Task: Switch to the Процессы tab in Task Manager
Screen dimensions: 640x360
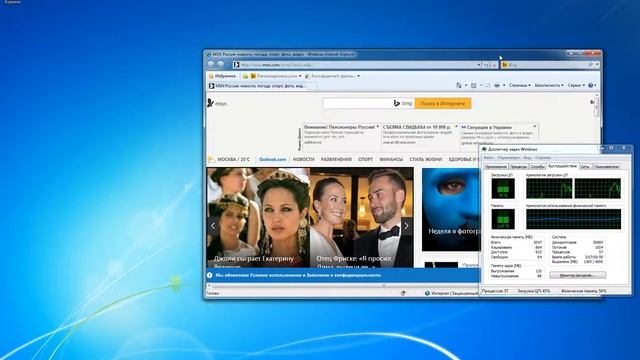Action: pos(518,167)
